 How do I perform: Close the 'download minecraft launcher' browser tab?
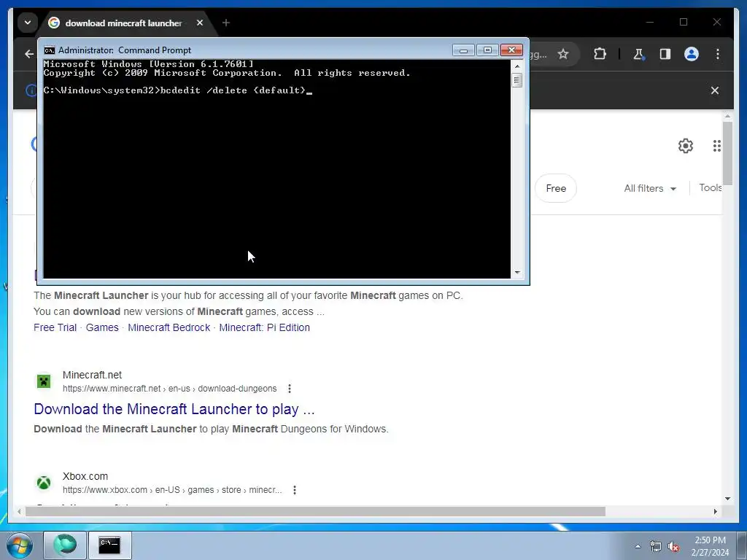(200, 23)
